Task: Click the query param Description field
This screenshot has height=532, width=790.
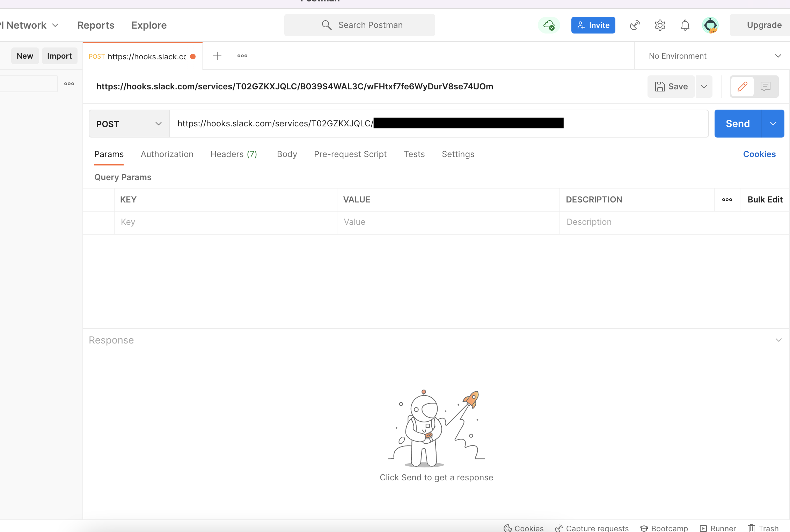Action: (x=674, y=222)
